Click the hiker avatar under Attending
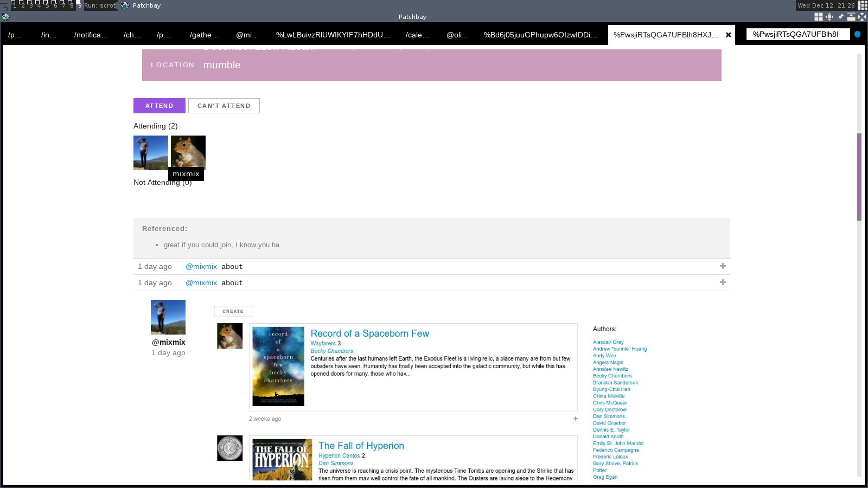 [x=151, y=153]
